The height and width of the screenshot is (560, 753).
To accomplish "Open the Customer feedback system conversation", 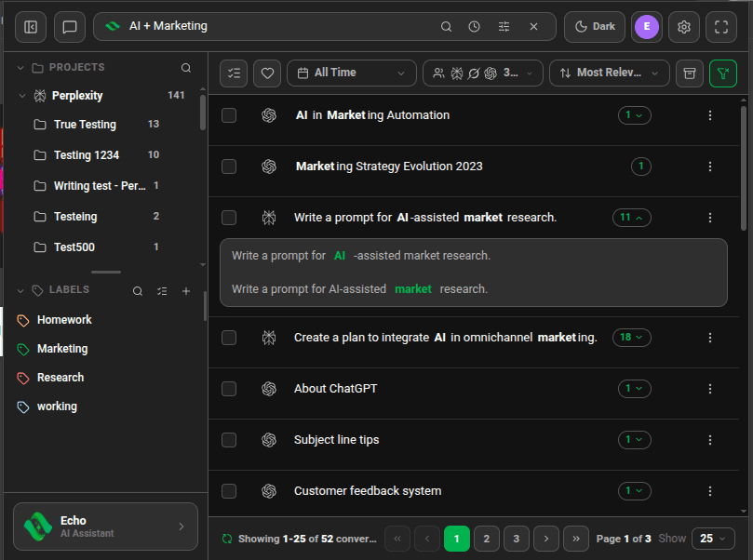I will (368, 491).
